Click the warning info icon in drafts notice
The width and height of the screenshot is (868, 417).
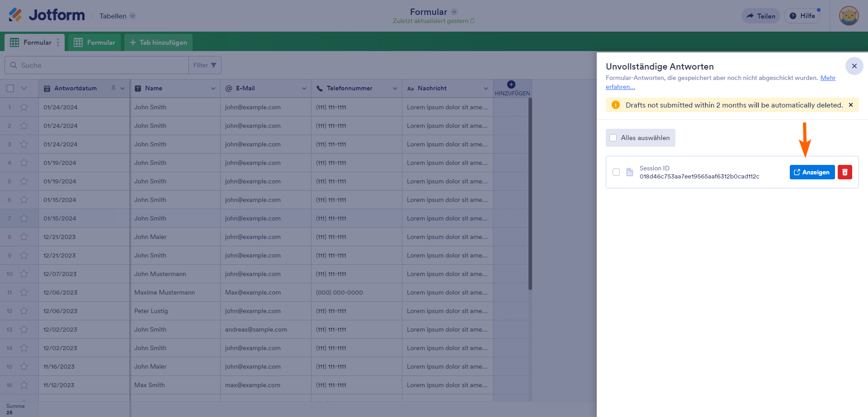615,105
